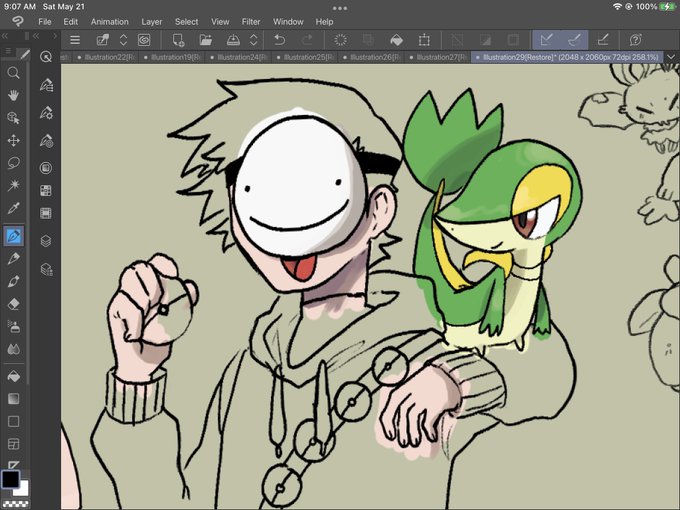Screen dimensions: 680x510
Task: Select the Operation object tool
Action: tap(13, 118)
